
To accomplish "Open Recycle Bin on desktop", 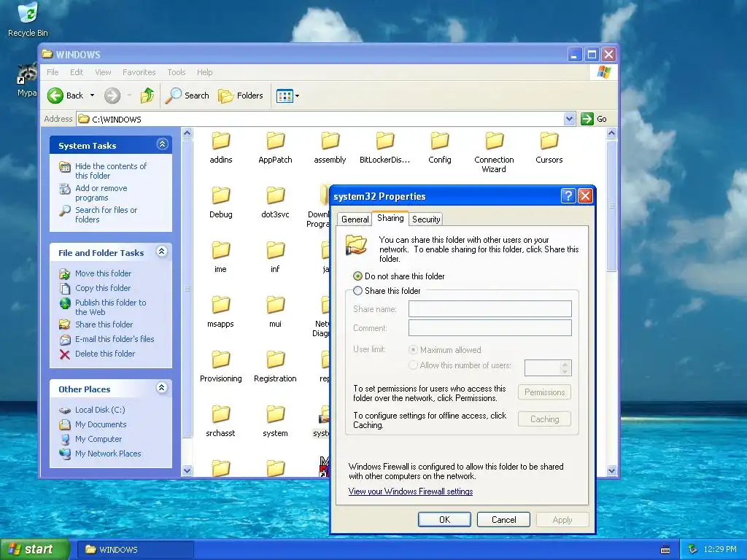I will pos(28,20).
